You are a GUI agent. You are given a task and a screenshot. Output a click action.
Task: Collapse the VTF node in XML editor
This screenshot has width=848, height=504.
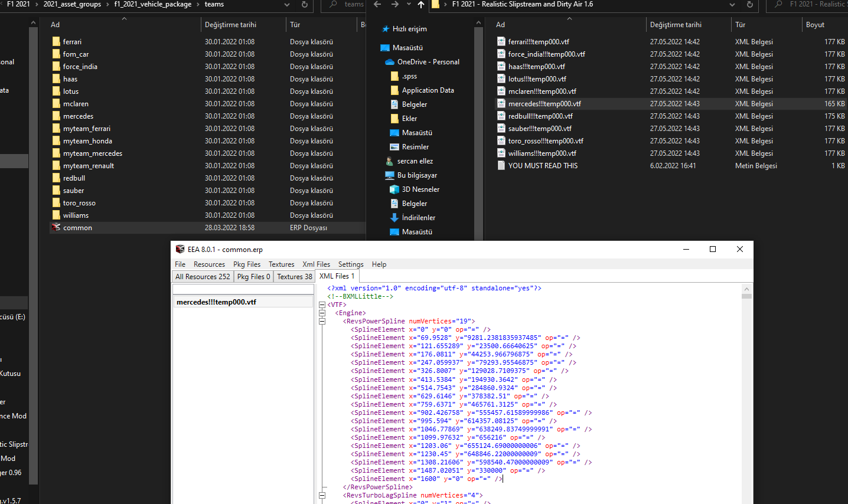pos(322,305)
